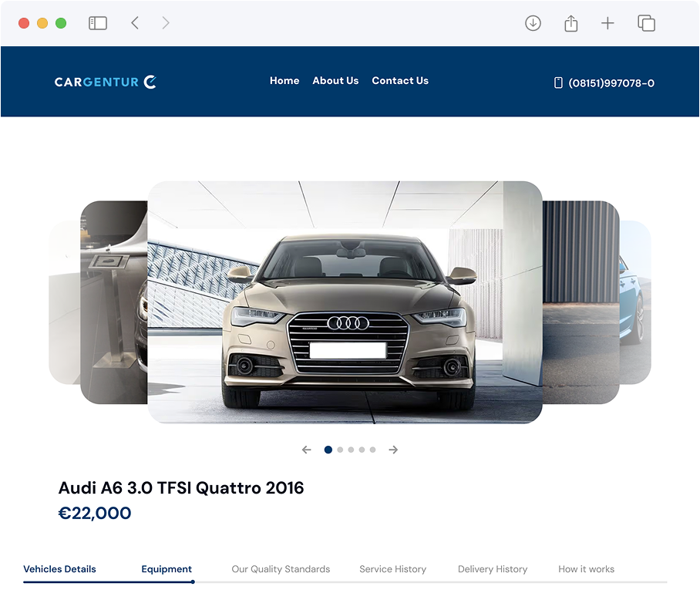The image size is (700, 590).
Task: Select the fourth carousel dot
Action: click(x=362, y=450)
